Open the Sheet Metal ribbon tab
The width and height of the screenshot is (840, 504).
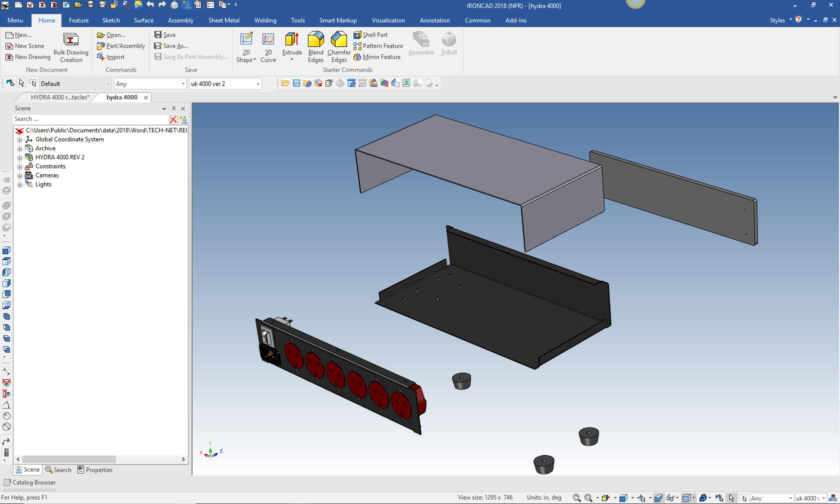point(223,20)
